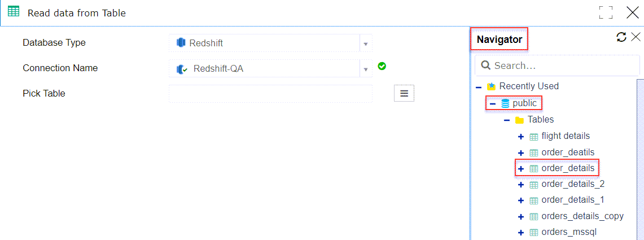Click the public schema database icon

(505, 104)
